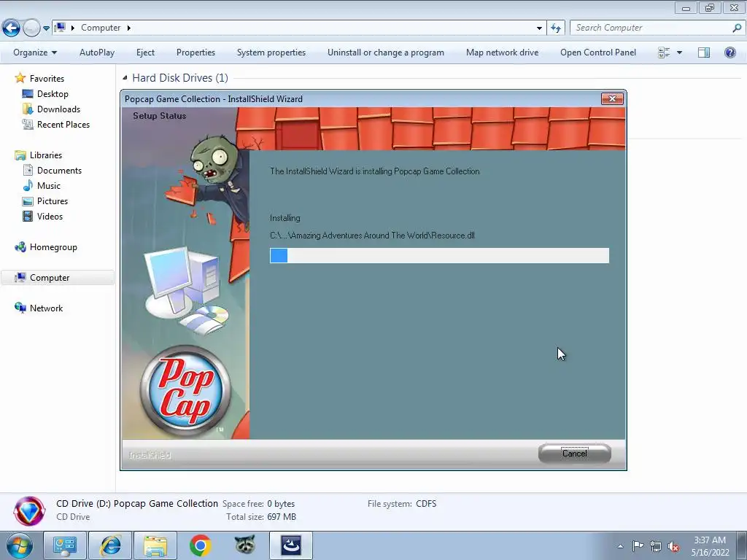The height and width of the screenshot is (560, 747).
Task: Click the network tray icon
Action: 656,546
